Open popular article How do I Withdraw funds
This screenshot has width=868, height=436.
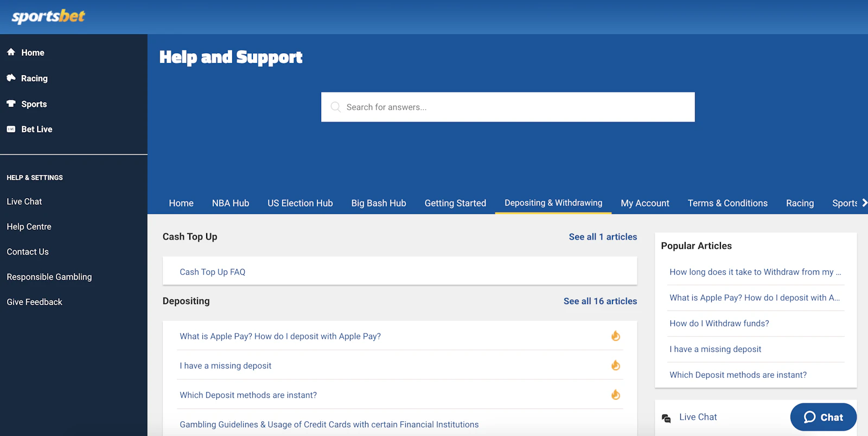point(719,324)
